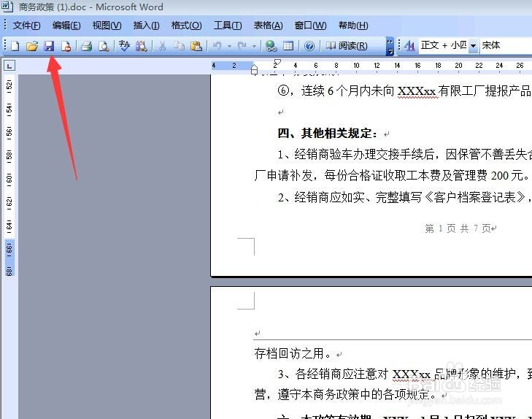Click the line 存档回访之用。
This screenshot has width=532, height=419.
click(x=293, y=353)
